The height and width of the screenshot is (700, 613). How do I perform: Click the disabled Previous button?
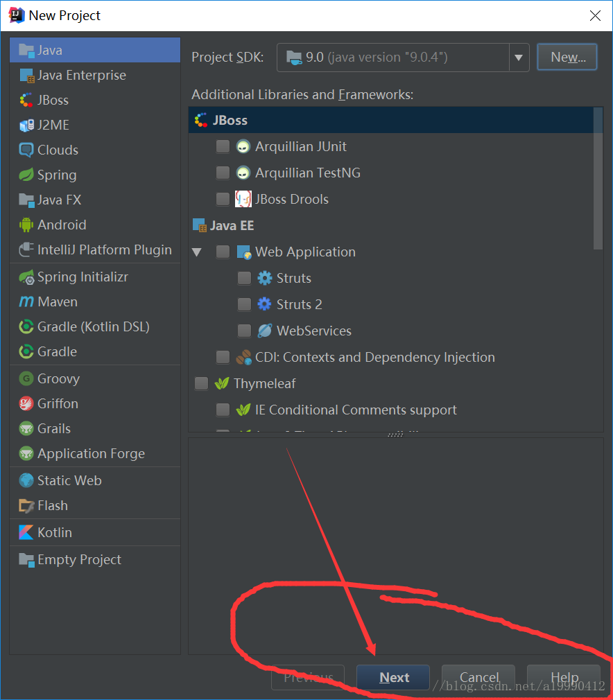coord(308,677)
